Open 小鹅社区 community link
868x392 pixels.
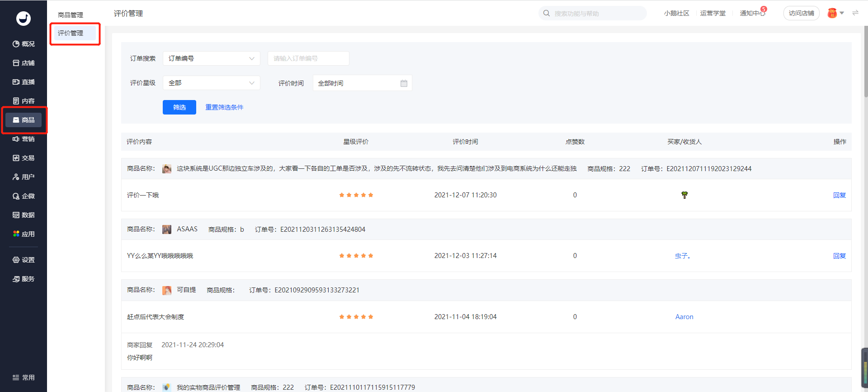tap(676, 13)
